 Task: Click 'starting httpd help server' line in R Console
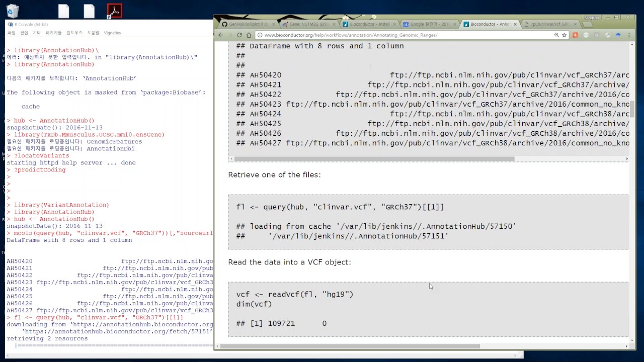(71, 163)
